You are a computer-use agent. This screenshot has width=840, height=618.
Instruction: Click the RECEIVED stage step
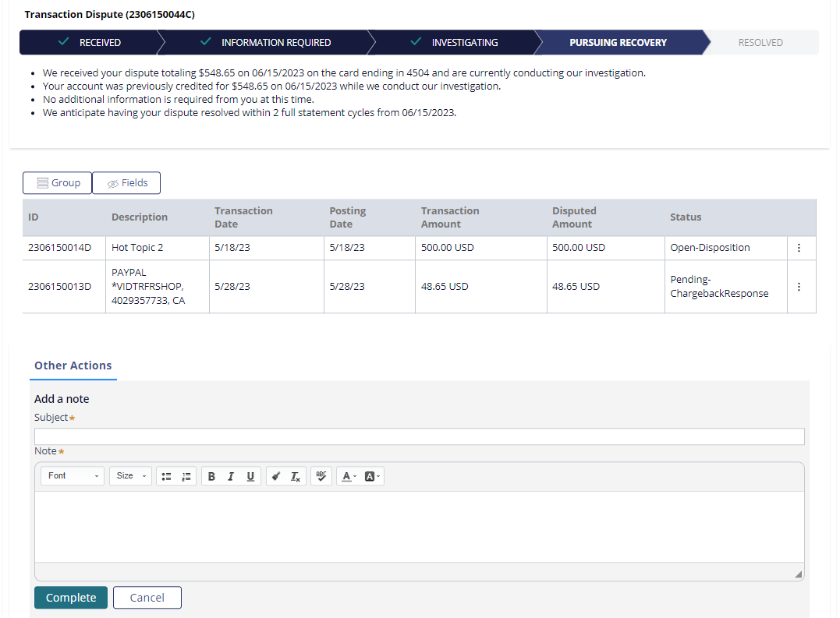click(90, 42)
